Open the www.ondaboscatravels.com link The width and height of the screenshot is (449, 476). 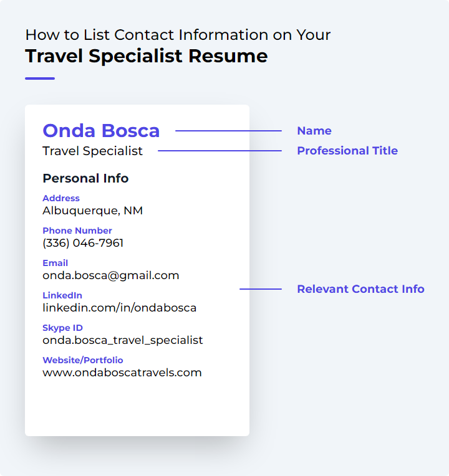(122, 373)
